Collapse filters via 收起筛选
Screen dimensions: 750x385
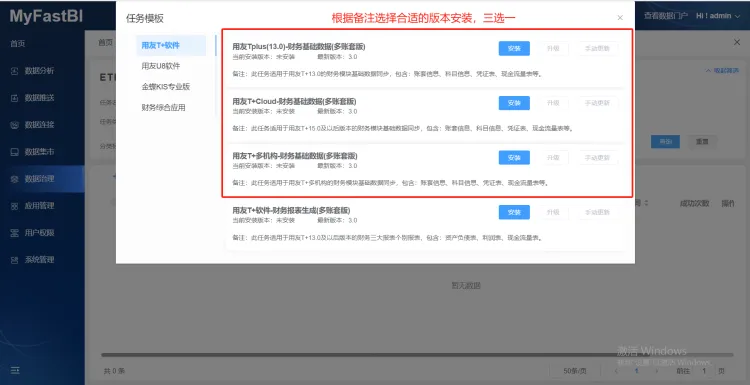click(x=722, y=70)
